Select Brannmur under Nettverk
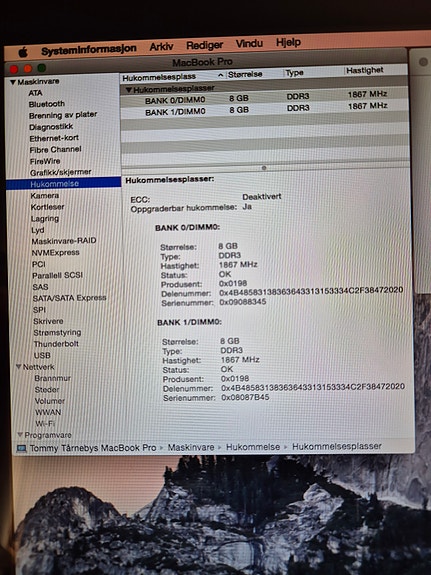Screen dimensions: 431x575 [x=52, y=378]
